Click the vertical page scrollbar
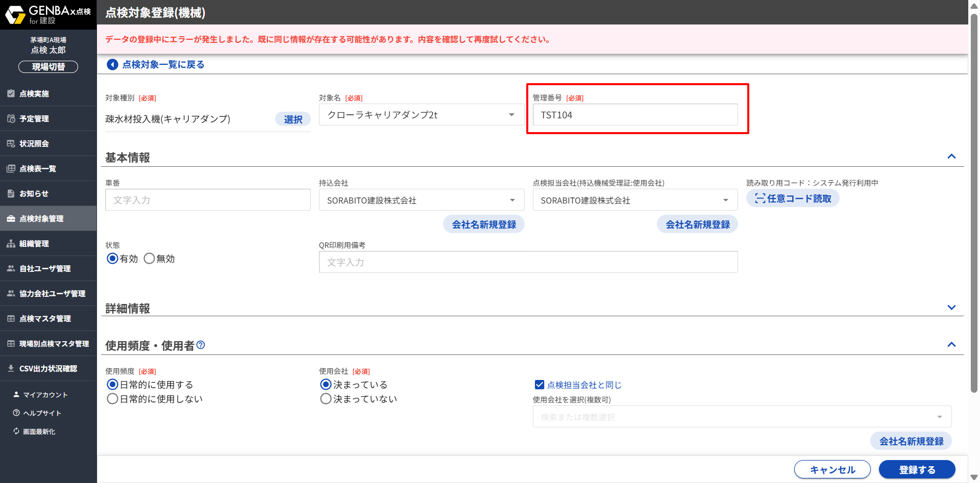The image size is (980, 483). (x=974, y=204)
